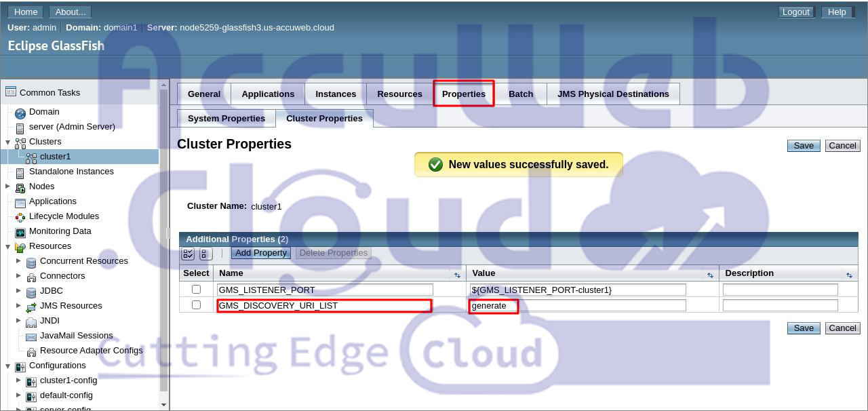Expand the JNDI node
The height and width of the screenshot is (411, 868).
pos(19,320)
